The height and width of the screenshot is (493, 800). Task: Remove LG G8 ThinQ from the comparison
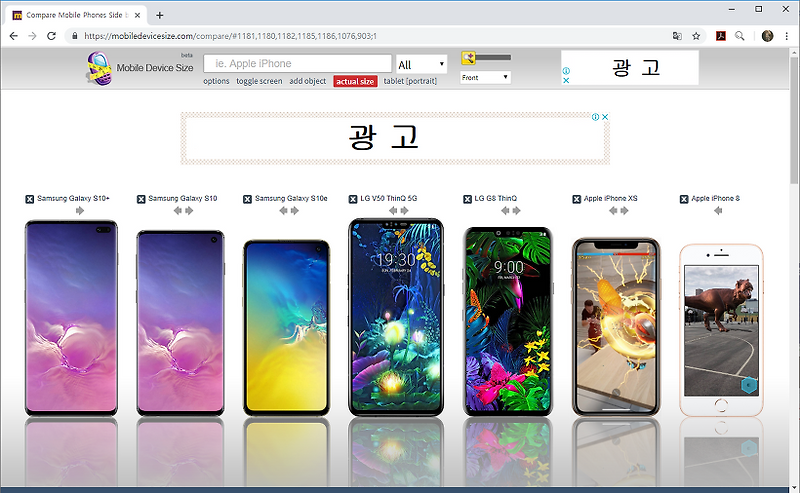467,199
